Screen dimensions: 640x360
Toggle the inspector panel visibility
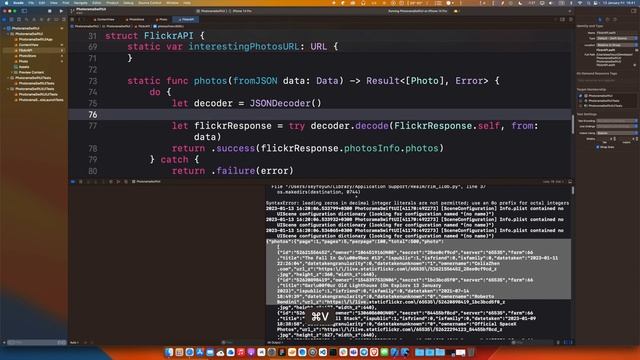click(633, 11)
